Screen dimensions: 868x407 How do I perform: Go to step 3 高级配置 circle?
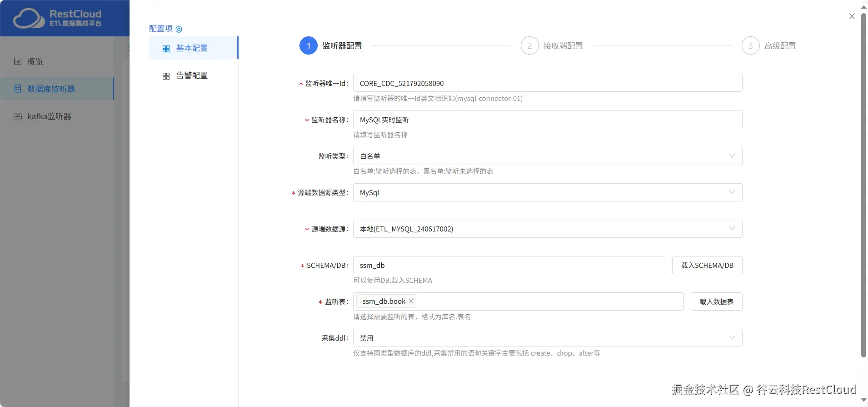(750, 45)
